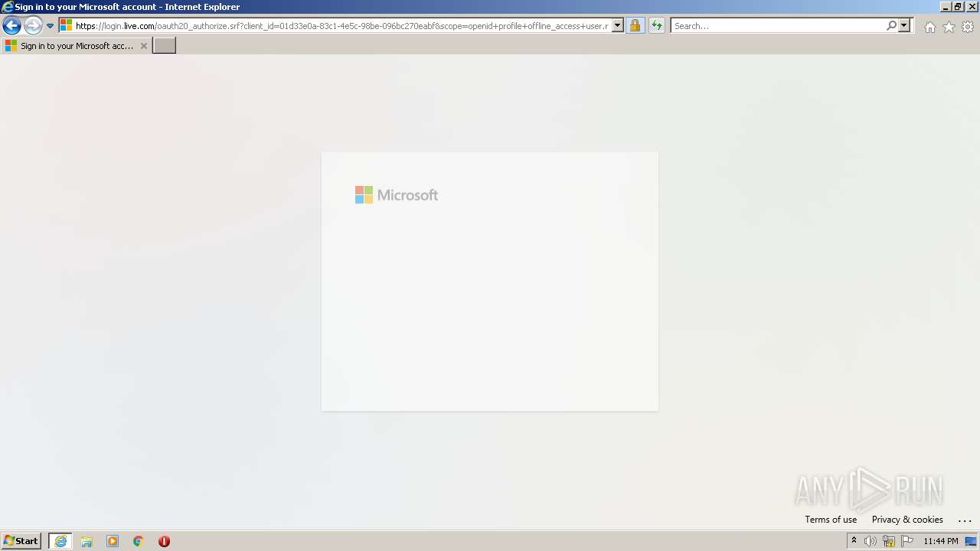980x551 pixels.
Task: Click the browser Forward arrow button
Action: tap(33, 25)
